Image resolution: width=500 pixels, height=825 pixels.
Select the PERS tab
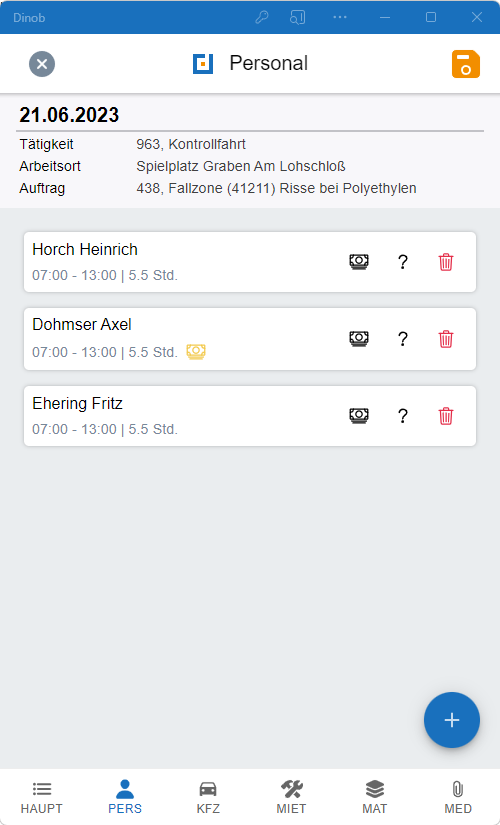point(125,797)
